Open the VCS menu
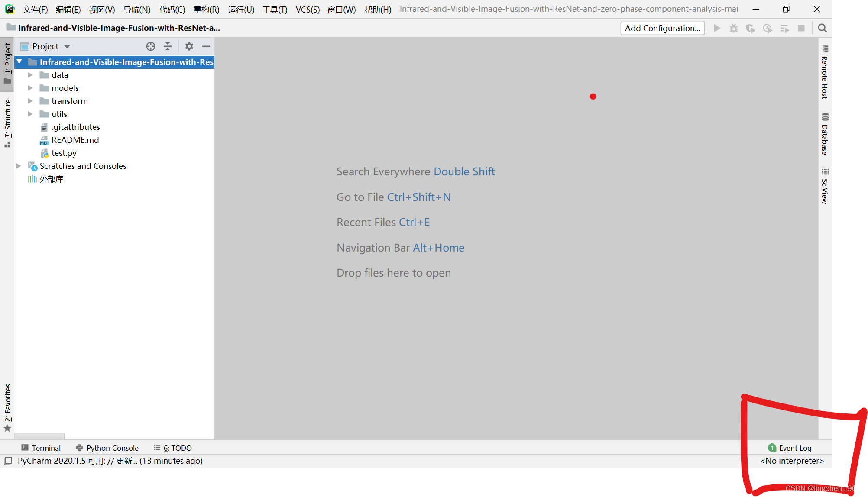Viewport: 868px width, 497px height. 307,9
